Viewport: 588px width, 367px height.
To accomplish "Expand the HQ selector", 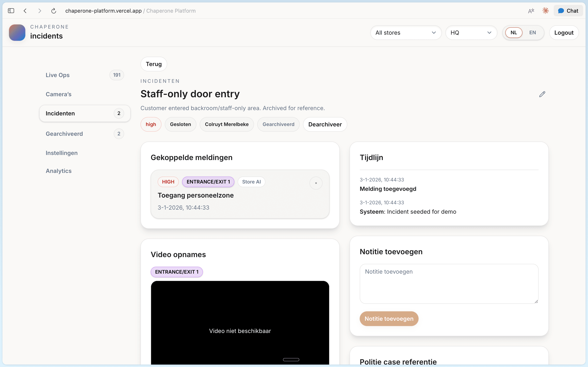I will tap(471, 32).
